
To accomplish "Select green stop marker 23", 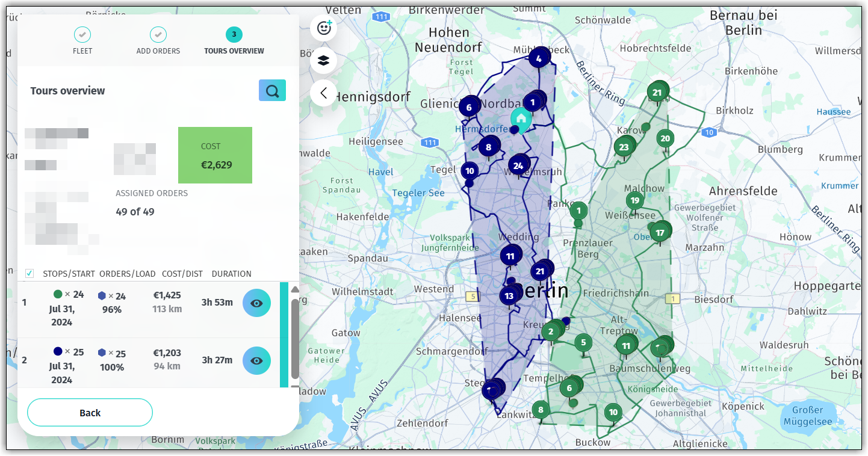I will point(624,147).
